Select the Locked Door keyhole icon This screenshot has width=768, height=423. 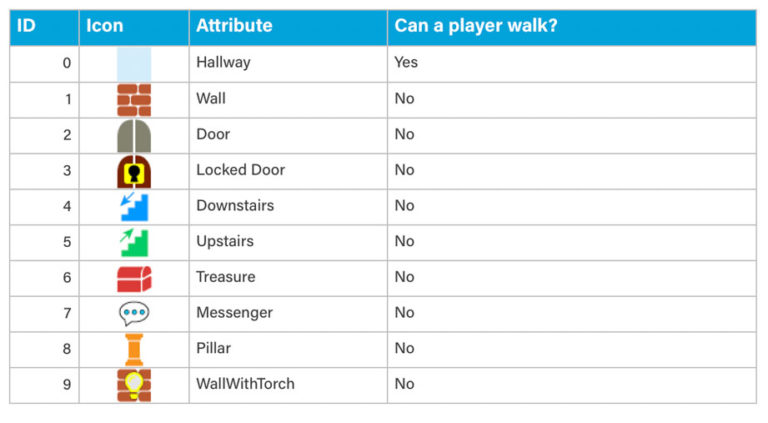point(134,171)
